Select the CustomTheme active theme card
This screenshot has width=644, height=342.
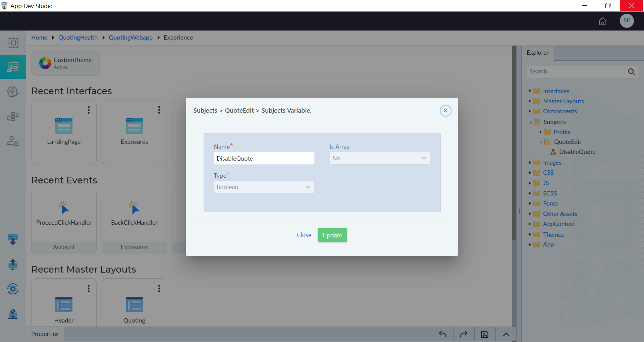[x=65, y=63]
